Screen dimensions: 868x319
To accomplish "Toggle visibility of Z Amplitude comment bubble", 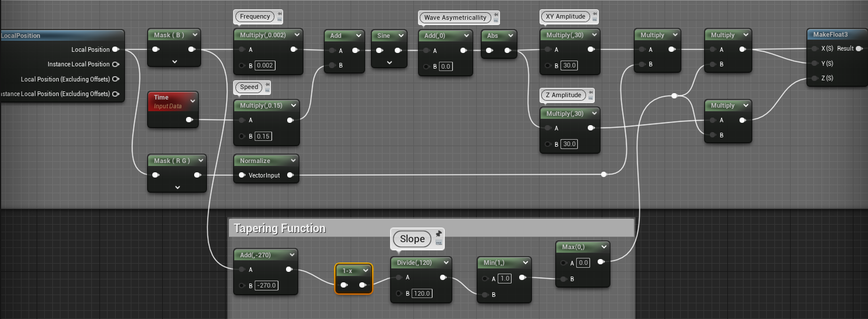I will click(591, 98).
